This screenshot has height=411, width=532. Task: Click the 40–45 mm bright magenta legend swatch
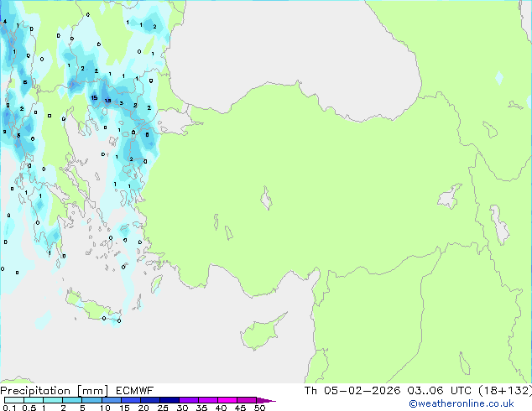(227, 400)
